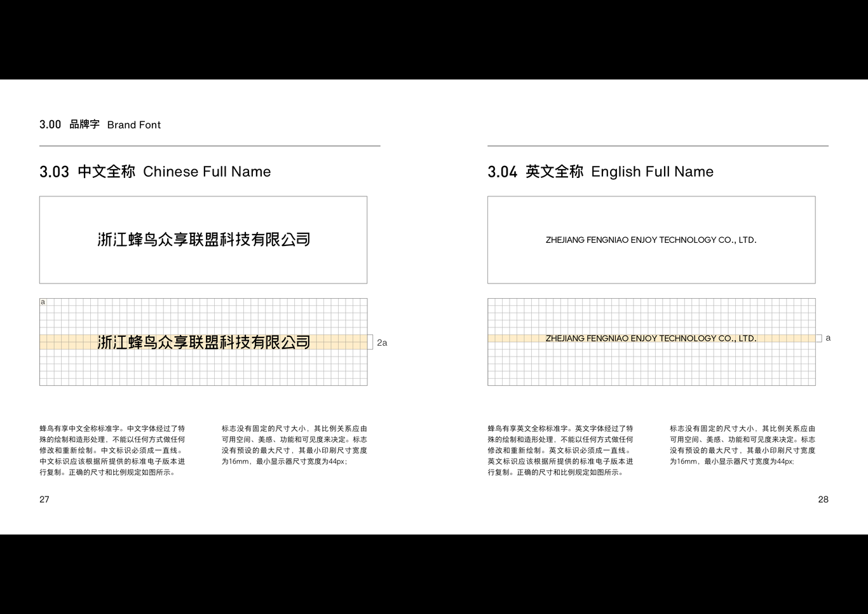Click the '2a' measurement label
Screen dimensions: 868x614
point(382,343)
